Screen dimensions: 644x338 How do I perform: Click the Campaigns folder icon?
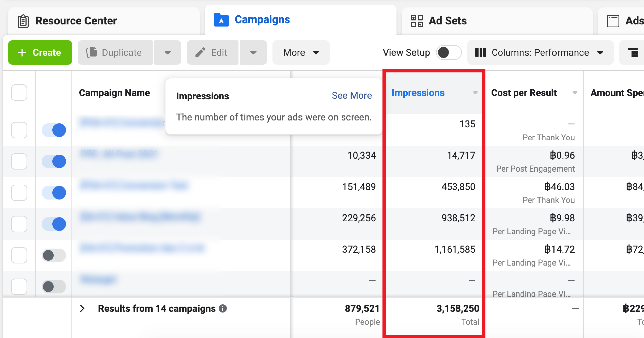pos(221,20)
